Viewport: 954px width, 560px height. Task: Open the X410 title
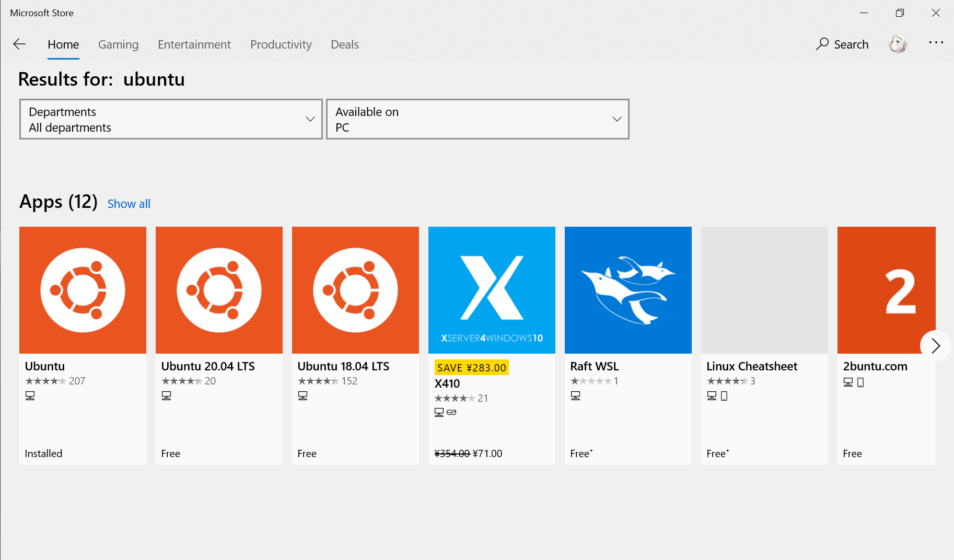(x=447, y=383)
